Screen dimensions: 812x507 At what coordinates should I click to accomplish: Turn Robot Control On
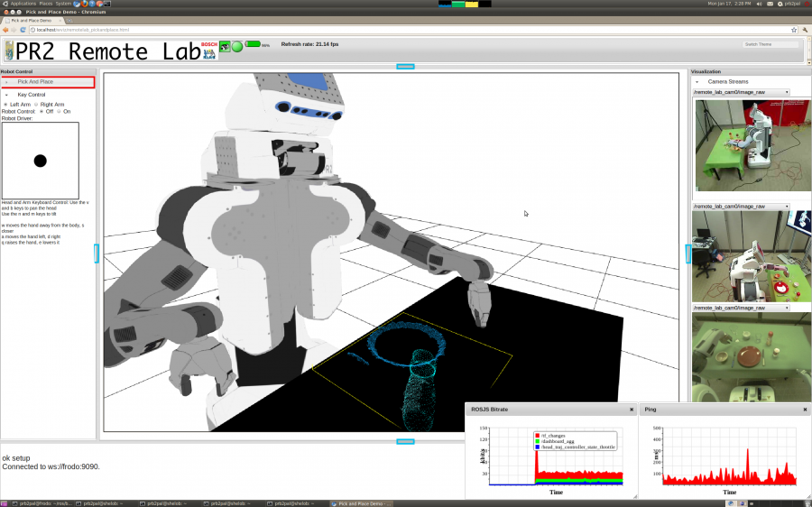click(x=59, y=112)
